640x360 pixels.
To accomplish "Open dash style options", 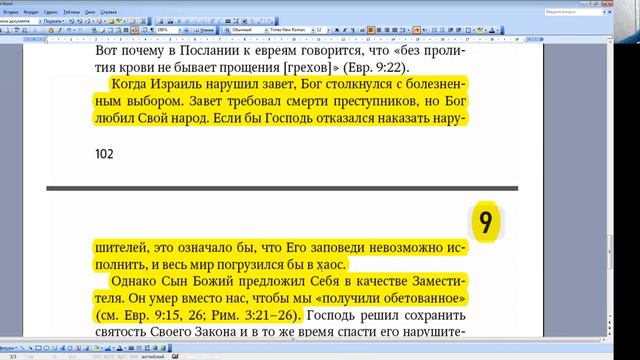I will point(139,348).
